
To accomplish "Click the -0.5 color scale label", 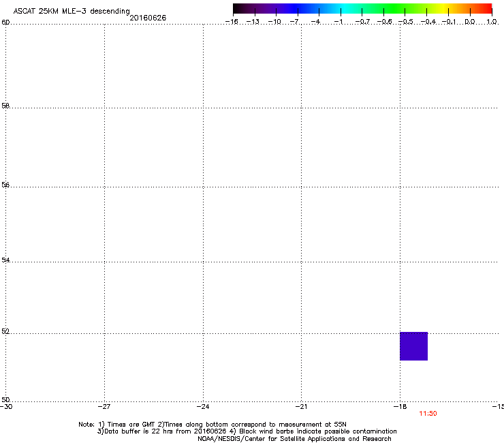I will coord(406,22).
